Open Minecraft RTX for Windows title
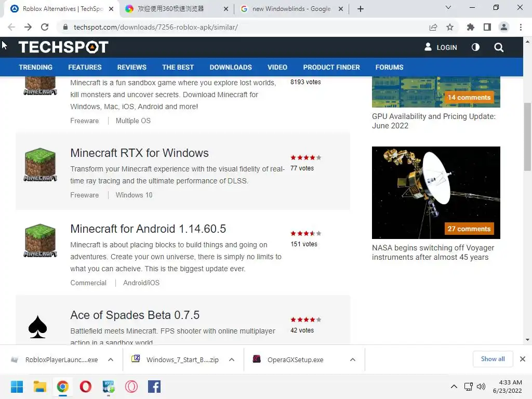The image size is (532, 399). (x=139, y=153)
